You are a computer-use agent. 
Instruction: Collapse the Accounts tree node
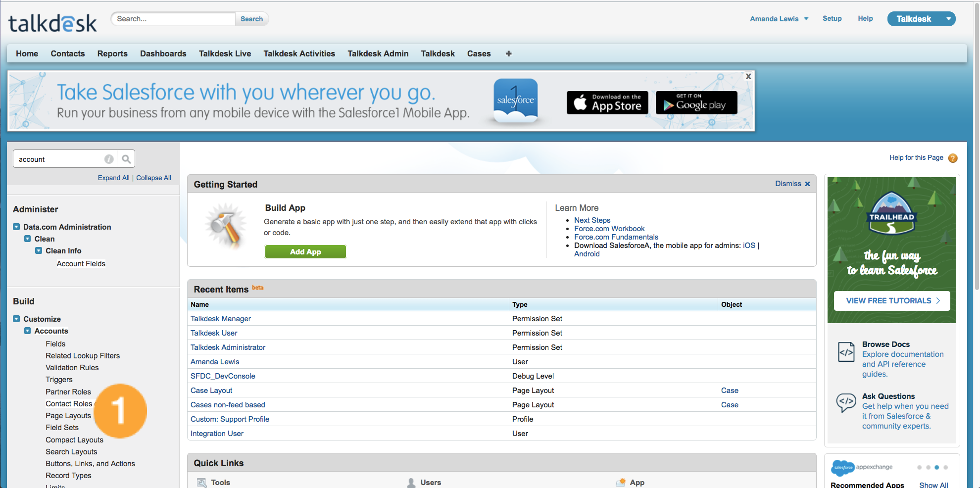(28, 331)
